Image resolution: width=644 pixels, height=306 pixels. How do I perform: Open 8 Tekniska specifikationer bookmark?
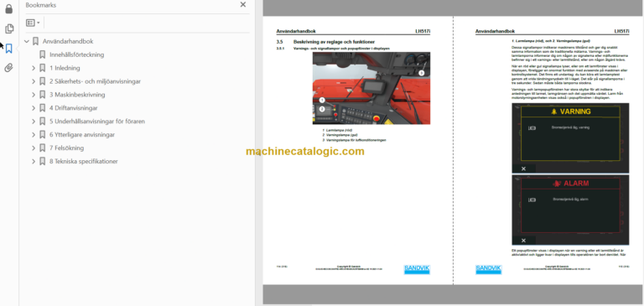[84, 162]
